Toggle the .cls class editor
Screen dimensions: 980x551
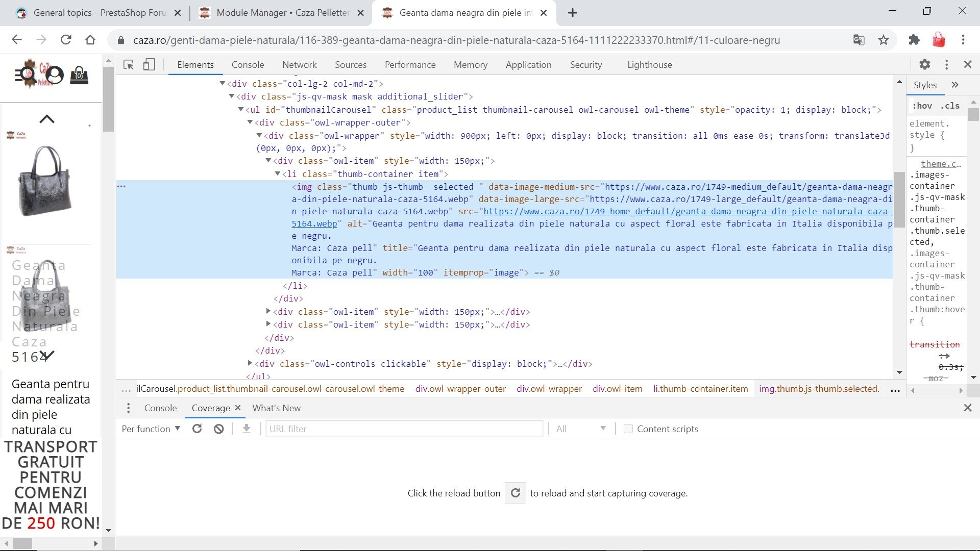pos(950,106)
